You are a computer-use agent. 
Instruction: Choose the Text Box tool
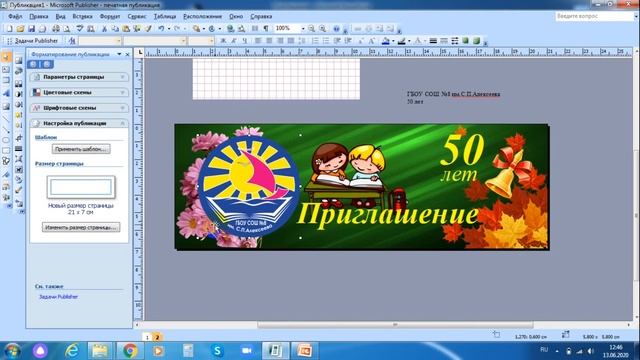pyautogui.click(x=6, y=69)
